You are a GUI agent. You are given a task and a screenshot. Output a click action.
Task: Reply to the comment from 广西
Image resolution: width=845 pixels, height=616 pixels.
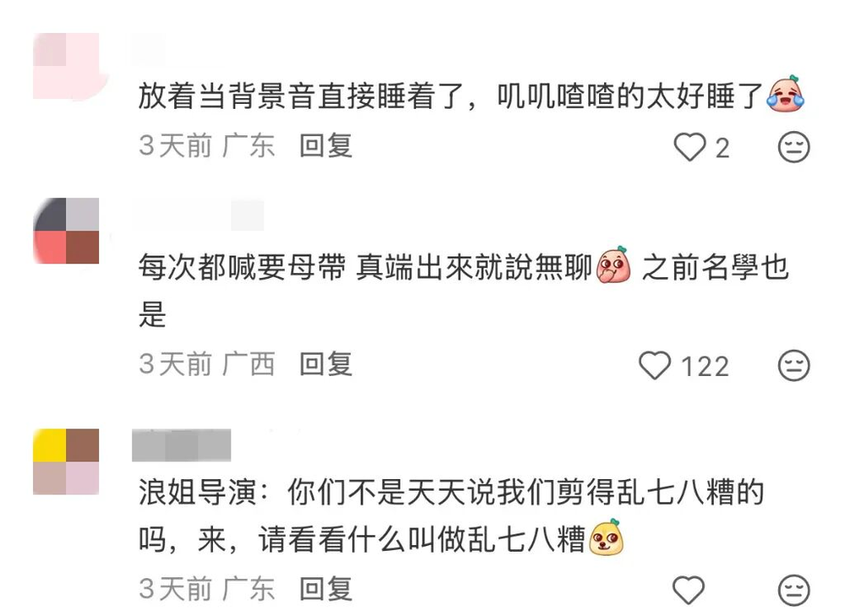[326, 364]
